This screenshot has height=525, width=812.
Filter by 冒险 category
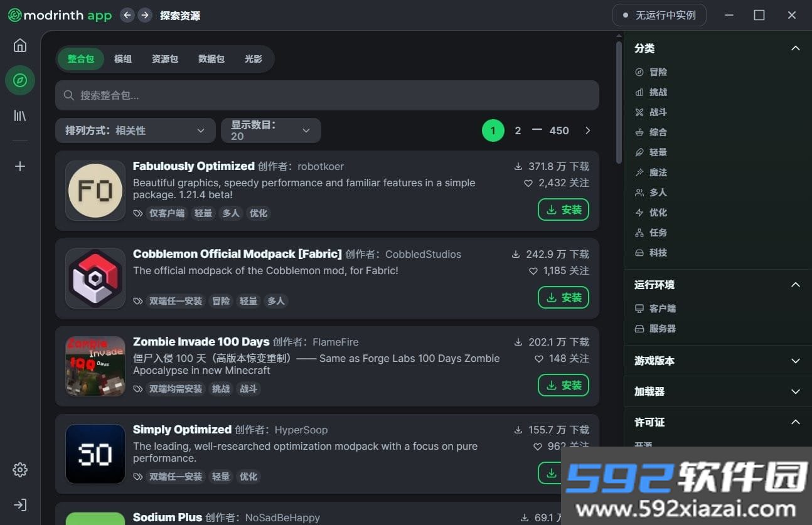[651, 72]
